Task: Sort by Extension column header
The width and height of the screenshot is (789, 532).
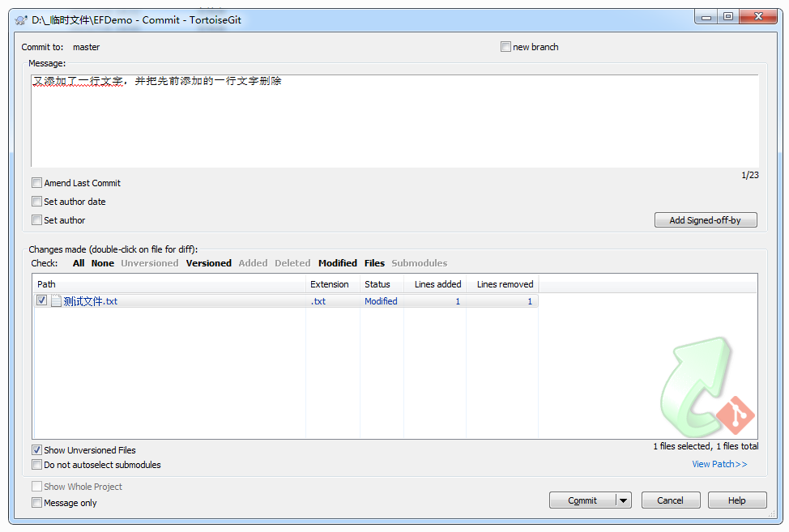Action: [x=333, y=284]
